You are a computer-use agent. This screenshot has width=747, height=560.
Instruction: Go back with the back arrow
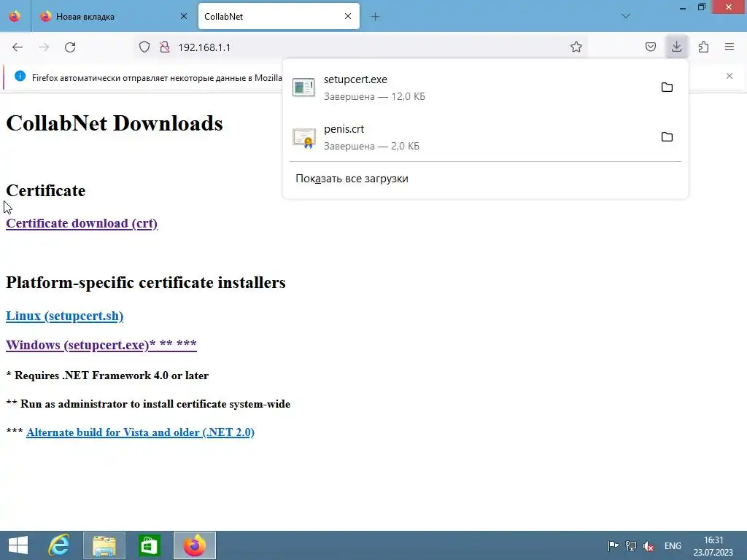pyautogui.click(x=18, y=47)
